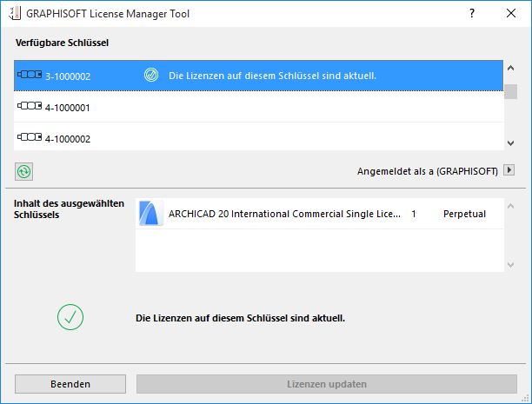532x404 pixels.
Task: Click the Lizenzen updaten button
Action: [327, 384]
